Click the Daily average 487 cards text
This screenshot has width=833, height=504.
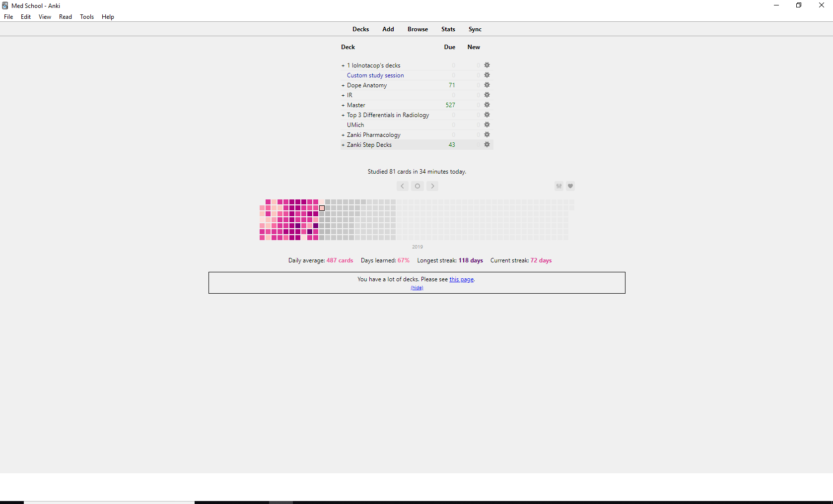tap(321, 260)
